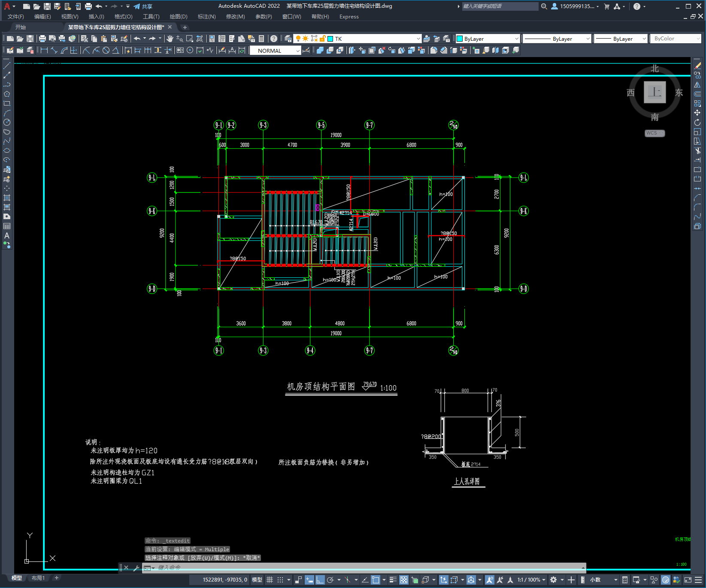Select the Move tool in modify toolbar

coord(697,113)
